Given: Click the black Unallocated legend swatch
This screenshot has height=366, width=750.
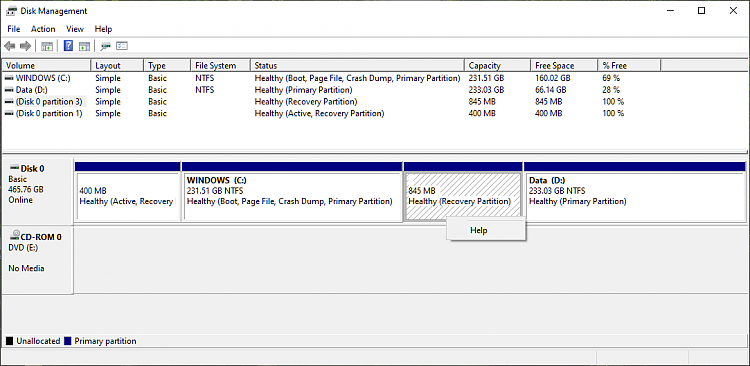Looking at the screenshot, I should [10, 341].
